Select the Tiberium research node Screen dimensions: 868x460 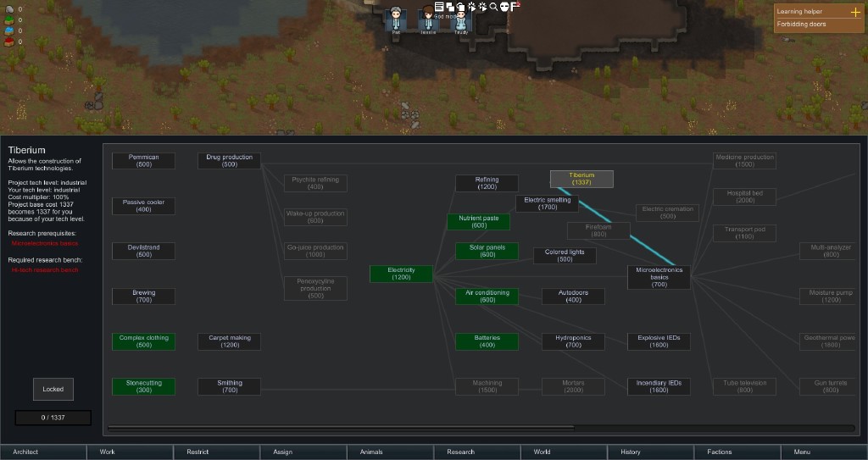point(581,179)
